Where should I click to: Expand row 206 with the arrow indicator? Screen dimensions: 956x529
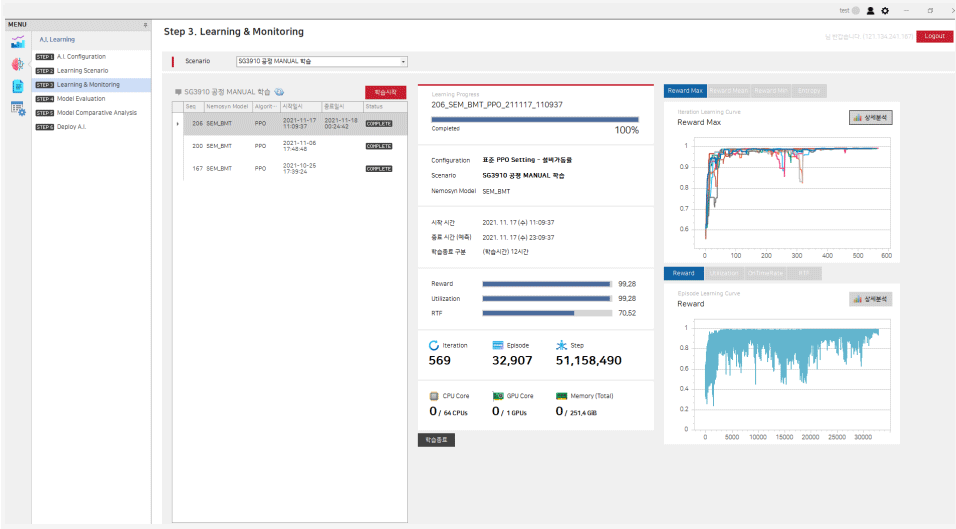pos(178,124)
